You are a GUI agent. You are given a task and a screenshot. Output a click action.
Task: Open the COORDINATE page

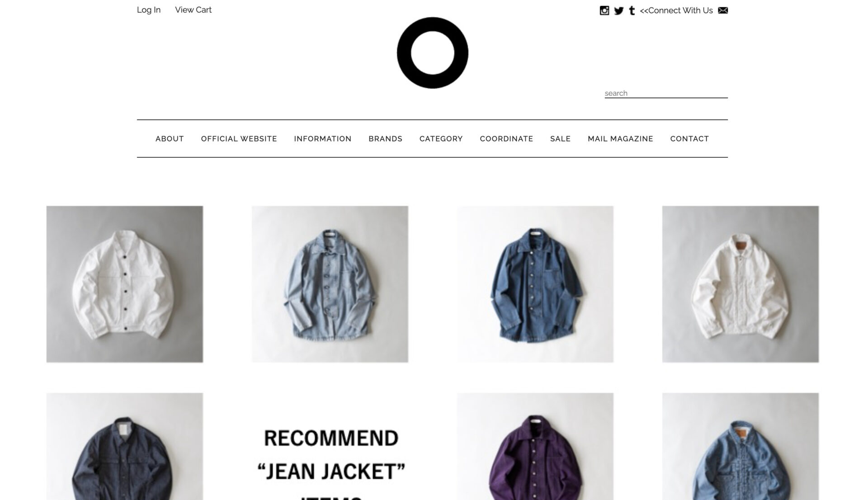506,139
